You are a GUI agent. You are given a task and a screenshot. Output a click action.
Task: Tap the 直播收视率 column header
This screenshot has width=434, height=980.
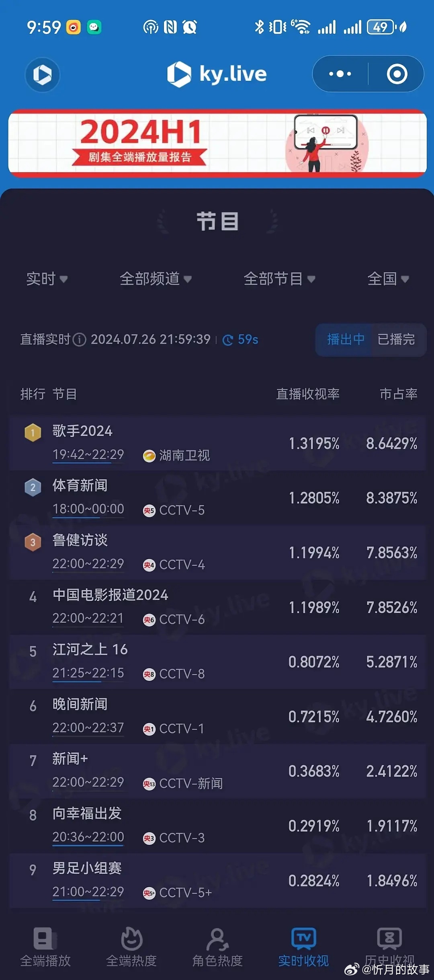click(307, 394)
